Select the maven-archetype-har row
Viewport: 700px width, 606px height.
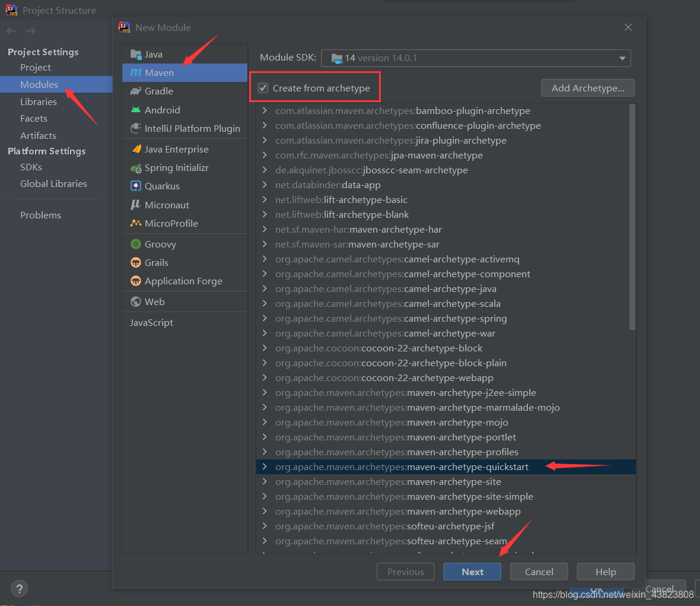(446, 229)
